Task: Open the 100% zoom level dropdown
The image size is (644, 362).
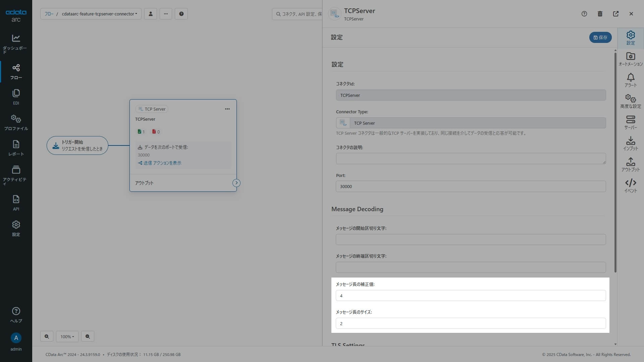Action: click(67, 337)
